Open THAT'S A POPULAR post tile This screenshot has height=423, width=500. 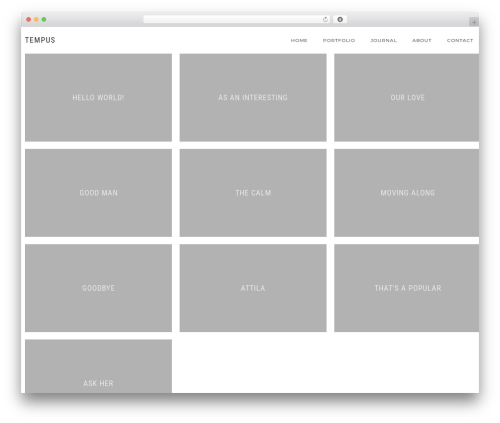tap(407, 288)
